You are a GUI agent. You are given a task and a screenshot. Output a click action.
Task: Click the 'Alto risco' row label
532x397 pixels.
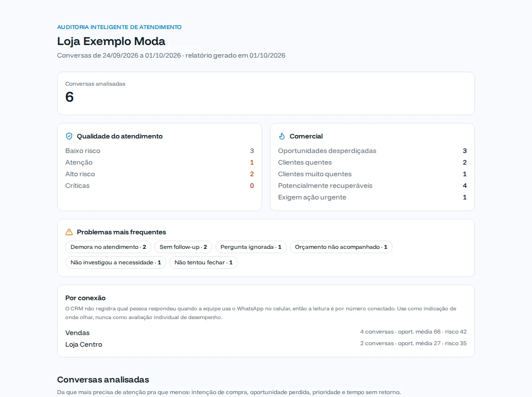(80, 174)
